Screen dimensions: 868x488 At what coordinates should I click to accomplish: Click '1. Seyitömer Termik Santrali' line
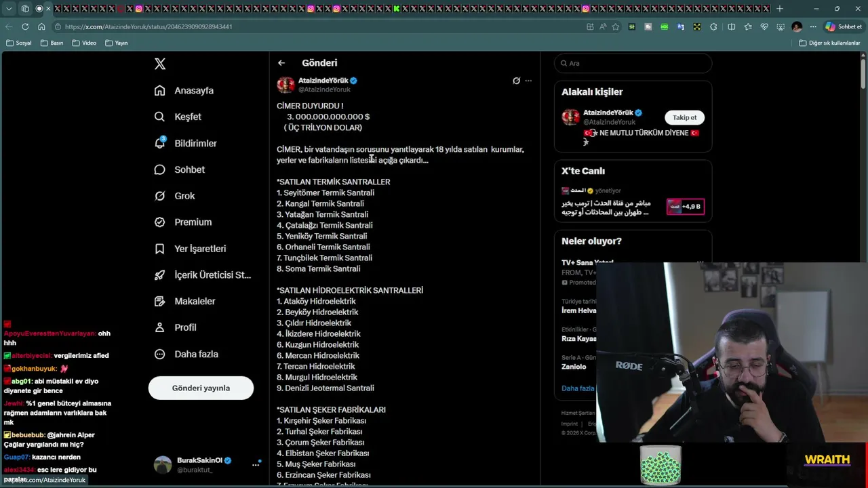point(325,192)
